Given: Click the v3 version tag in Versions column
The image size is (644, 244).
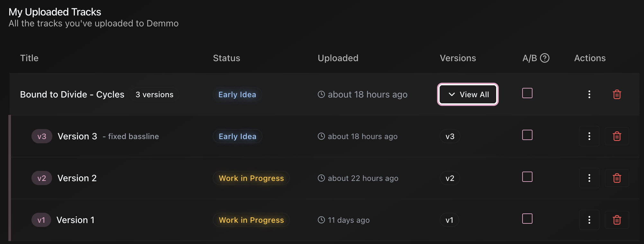Looking at the screenshot, I should 450,136.
